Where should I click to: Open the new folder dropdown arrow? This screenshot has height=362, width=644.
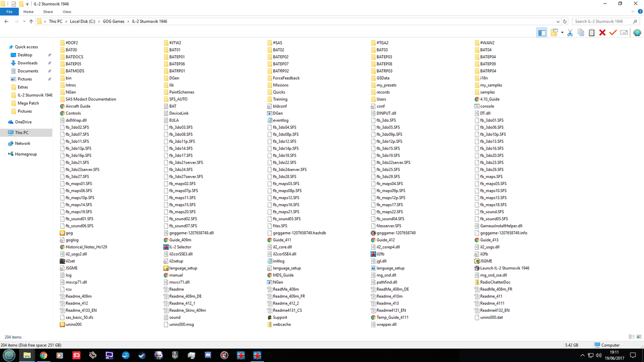click(561, 32)
